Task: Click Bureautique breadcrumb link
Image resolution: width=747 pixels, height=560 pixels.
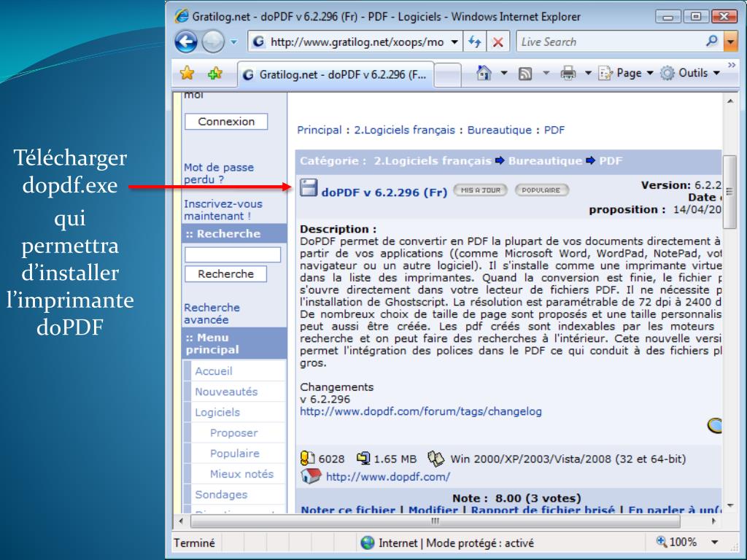Action: click(499, 130)
